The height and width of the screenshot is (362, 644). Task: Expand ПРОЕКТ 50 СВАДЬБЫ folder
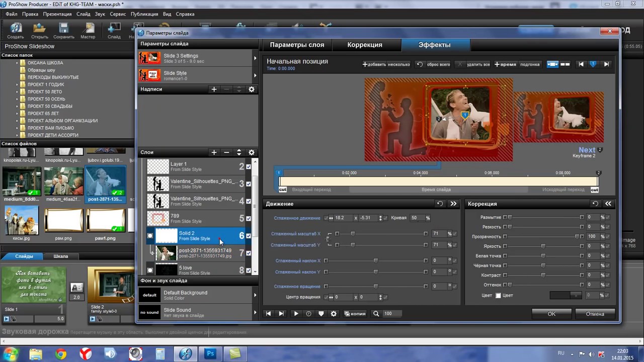(17, 106)
